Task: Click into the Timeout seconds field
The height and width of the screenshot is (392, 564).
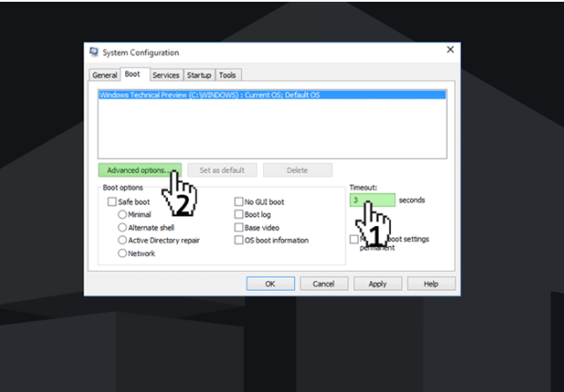Action: click(372, 200)
